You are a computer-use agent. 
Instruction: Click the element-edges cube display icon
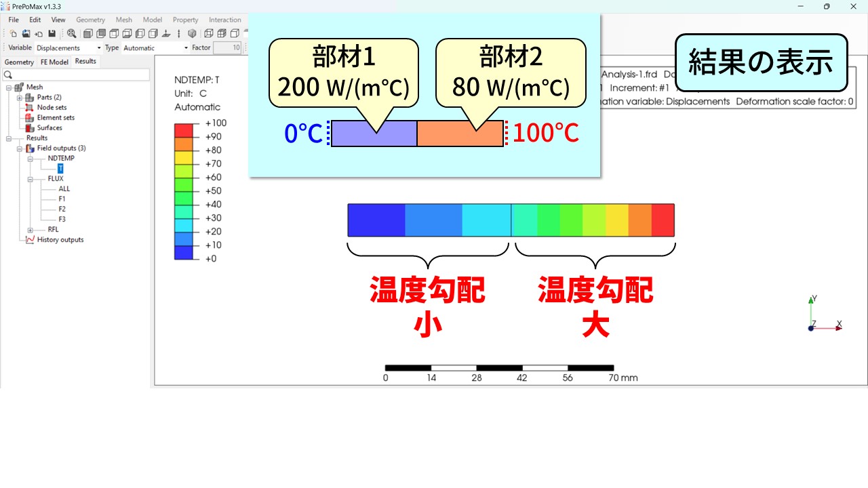(222, 34)
